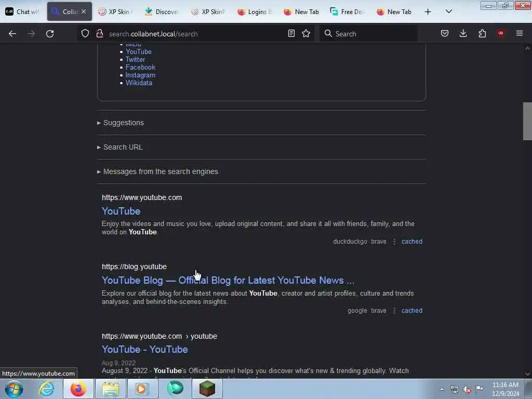Click the network tray icon
The image size is (532, 399).
[x=454, y=390]
